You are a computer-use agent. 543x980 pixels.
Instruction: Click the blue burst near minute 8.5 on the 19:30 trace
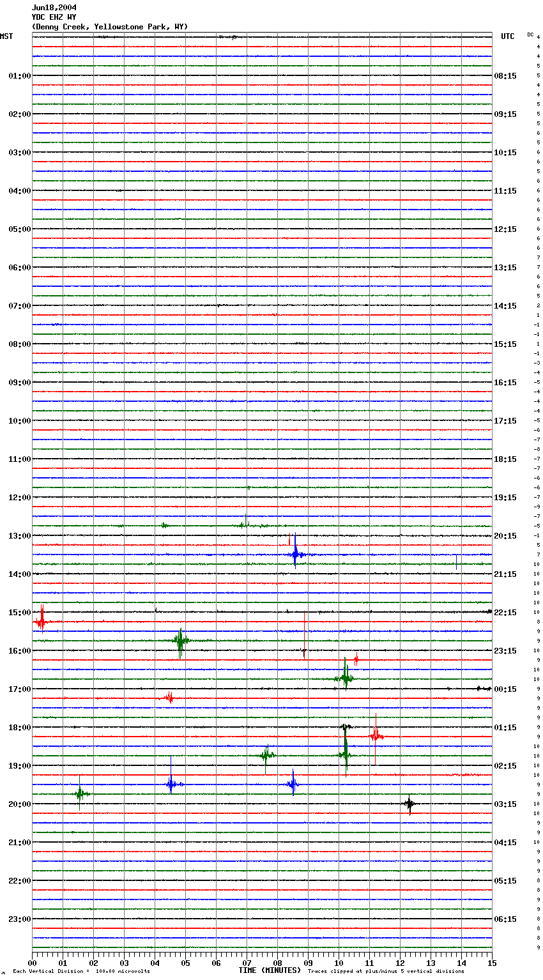click(293, 784)
